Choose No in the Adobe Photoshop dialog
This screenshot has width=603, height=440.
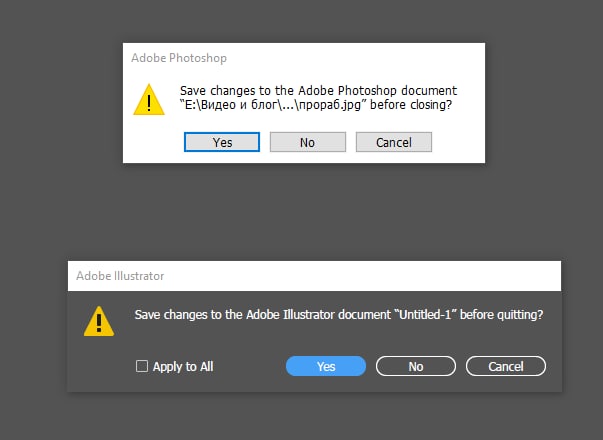coord(307,142)
